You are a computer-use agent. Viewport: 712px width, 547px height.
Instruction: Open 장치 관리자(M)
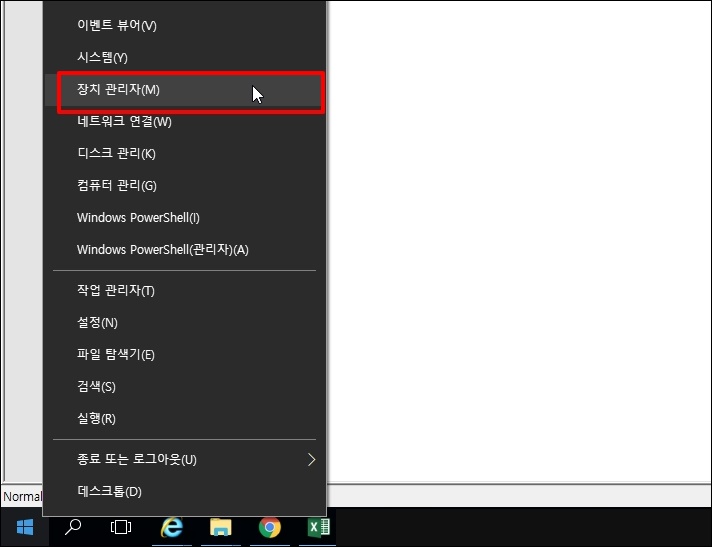pyautogui.click(x=185, y=89)
